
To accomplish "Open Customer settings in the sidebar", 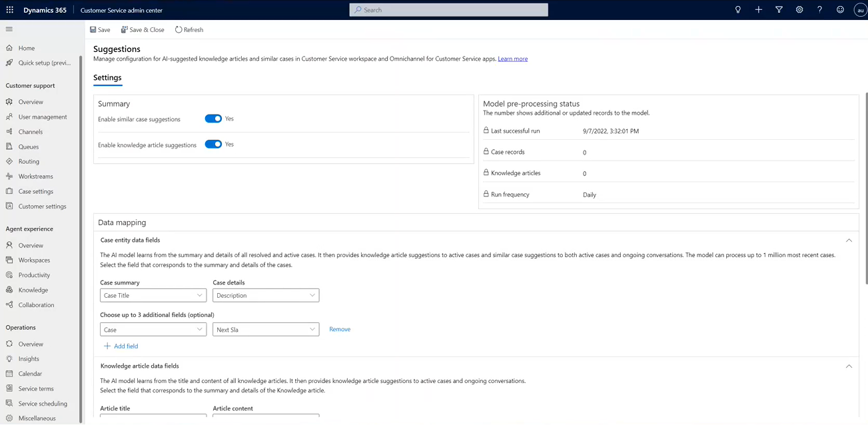I will 40,206.
